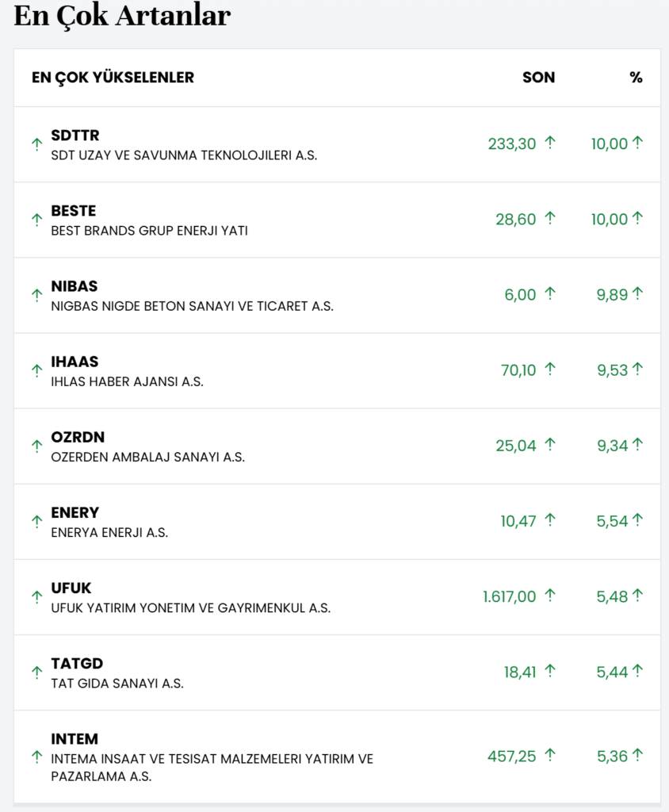This screenshot has width=669, height=812.
Task: Sort by the SON column header
Action: pos(538,78)
